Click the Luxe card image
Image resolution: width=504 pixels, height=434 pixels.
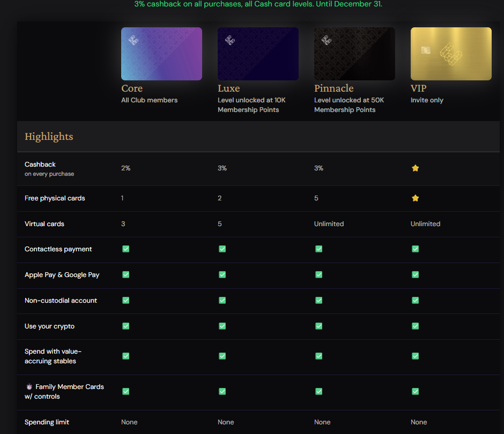[x=258, y=54]
